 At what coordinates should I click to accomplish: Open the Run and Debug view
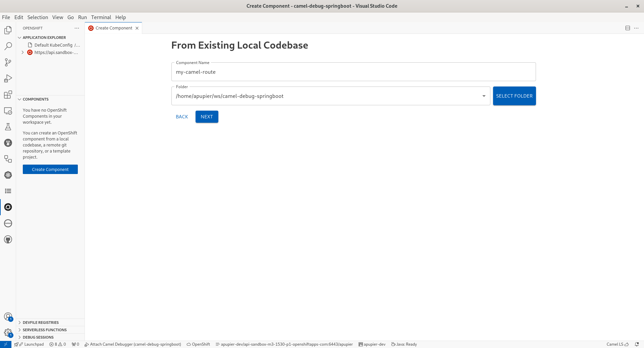(x=8, y=78)
